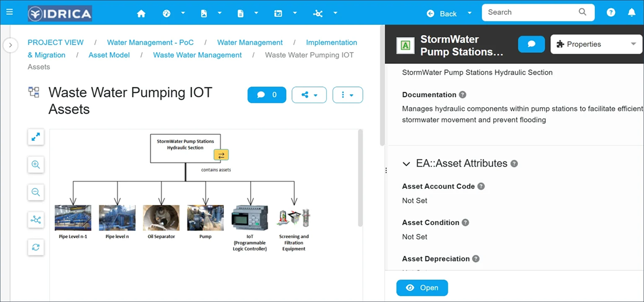Refresh the diagram using the refresh icon
Viewport: 644px width, 302px height.
(x=36, y=247)
